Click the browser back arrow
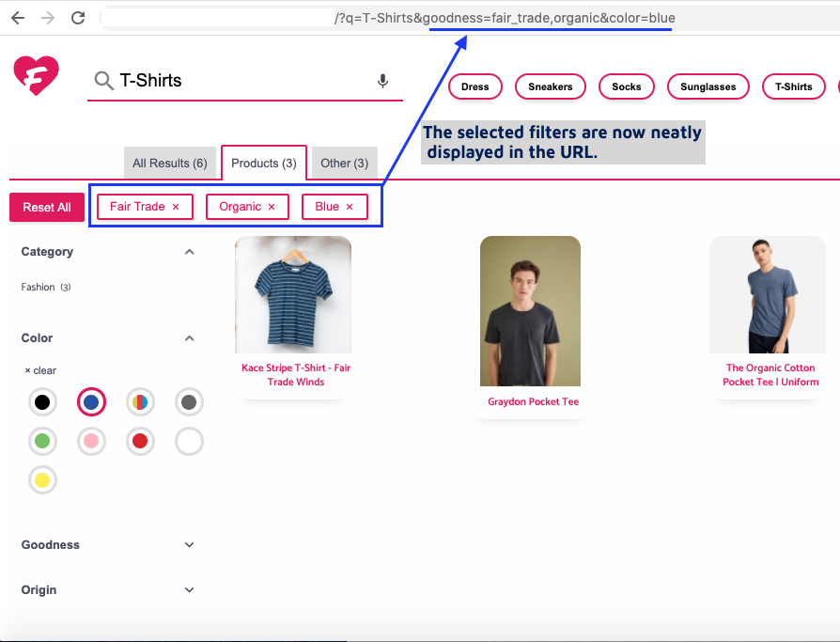This screenshot has height=642, width=840. point(17,17)
